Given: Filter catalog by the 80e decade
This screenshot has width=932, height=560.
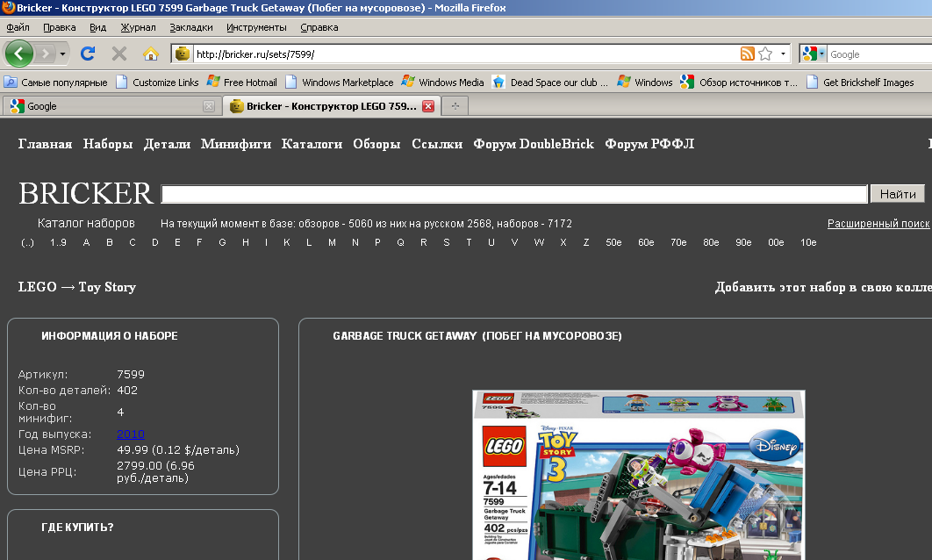Looking at the screenshot, I should [x=711, y=242].
